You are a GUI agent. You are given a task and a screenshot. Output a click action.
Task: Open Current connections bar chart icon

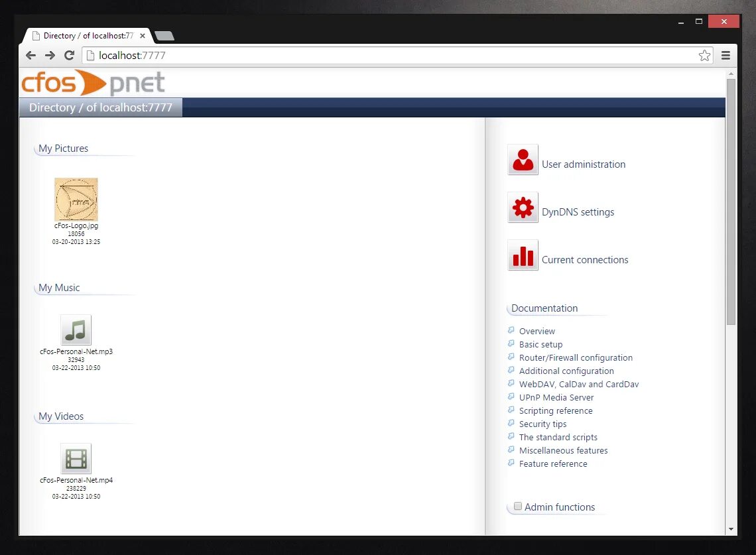tap(523, 255)
